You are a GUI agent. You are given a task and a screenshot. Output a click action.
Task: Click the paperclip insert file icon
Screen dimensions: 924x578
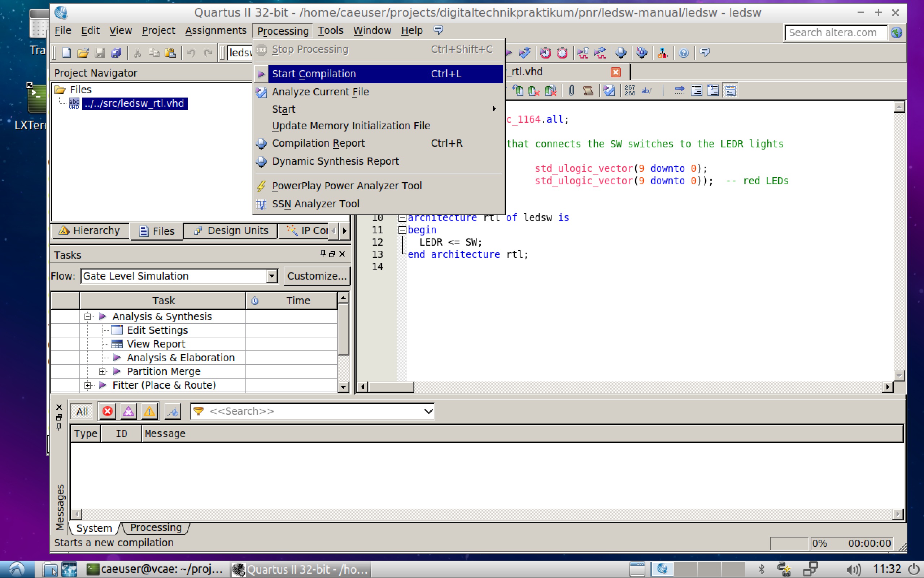[x=571, y=91]
